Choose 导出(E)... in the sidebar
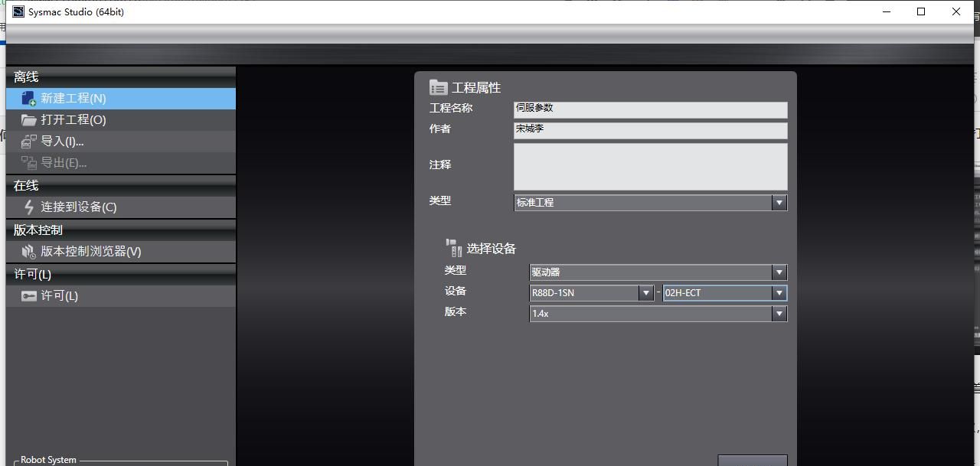The height and width of the screenshot is (466, 980). click(121, 162)
